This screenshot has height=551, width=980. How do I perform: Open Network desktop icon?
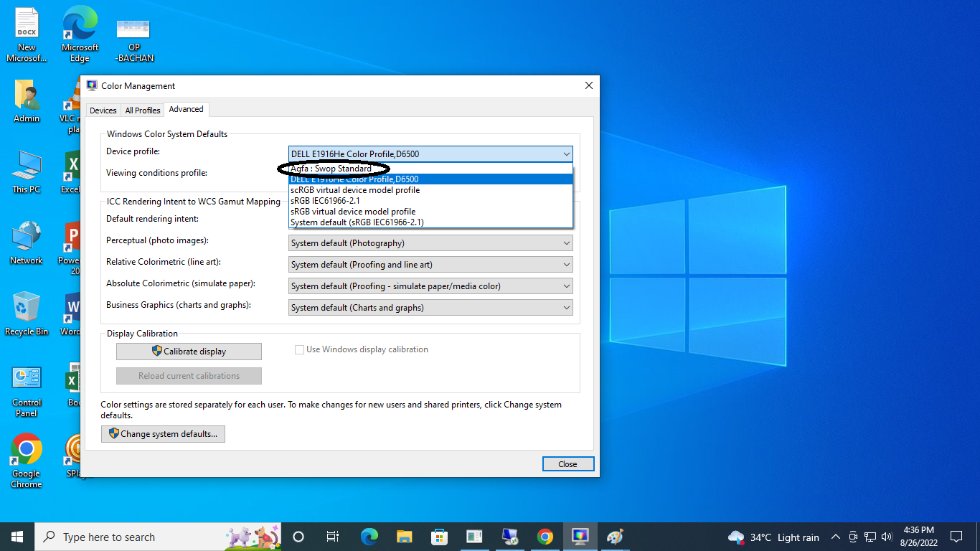tap(27, 243)
